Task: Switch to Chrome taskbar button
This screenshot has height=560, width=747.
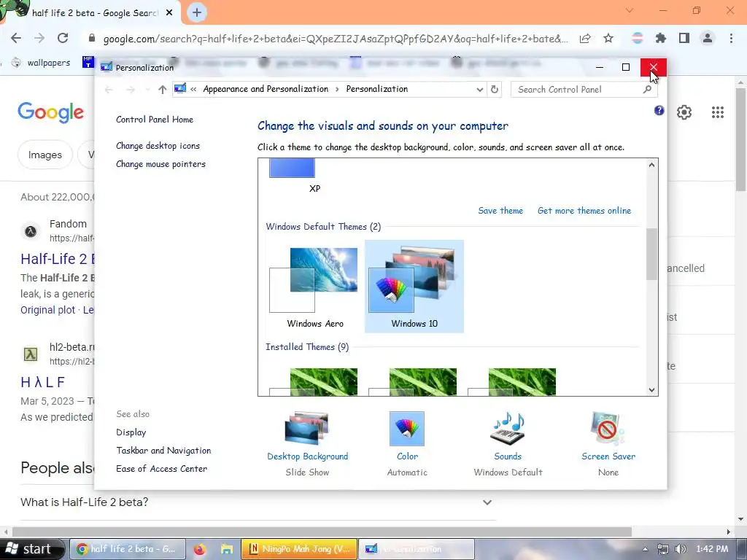Action: coord(127,549)
